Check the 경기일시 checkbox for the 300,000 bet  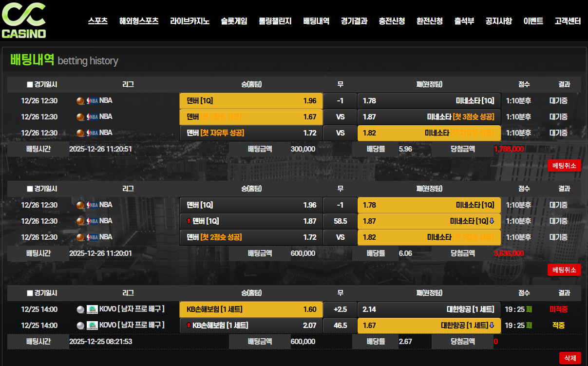[30, 84]
